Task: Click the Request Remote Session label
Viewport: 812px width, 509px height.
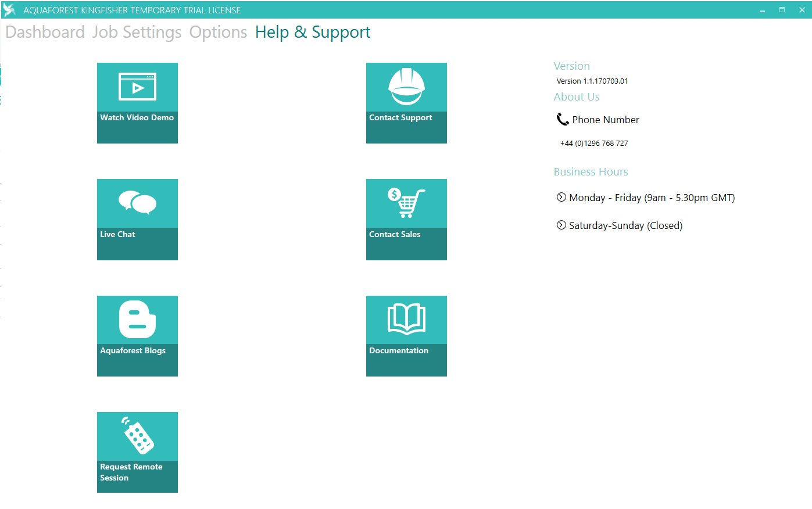Action: pos(131,472)
